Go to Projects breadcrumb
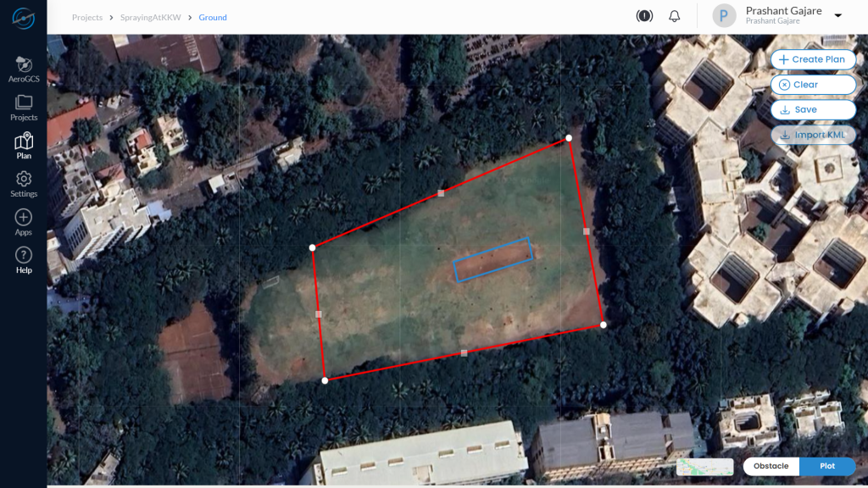This screenshot has width=868, height=488. (x=87, y=17)
